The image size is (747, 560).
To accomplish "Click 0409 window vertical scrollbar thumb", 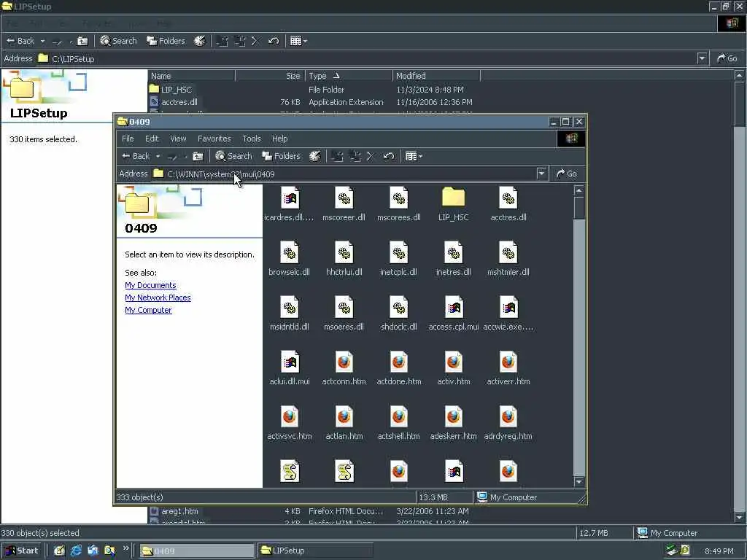I will (578, 208).
